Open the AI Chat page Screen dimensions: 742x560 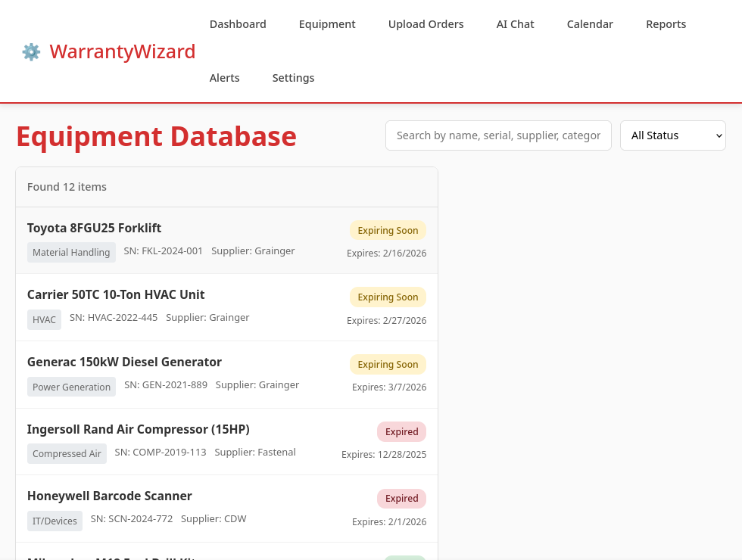tap(515, 24)
